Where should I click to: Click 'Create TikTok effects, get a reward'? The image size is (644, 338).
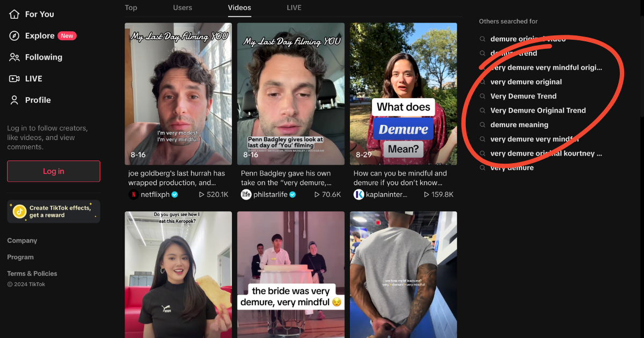point(59,211)
